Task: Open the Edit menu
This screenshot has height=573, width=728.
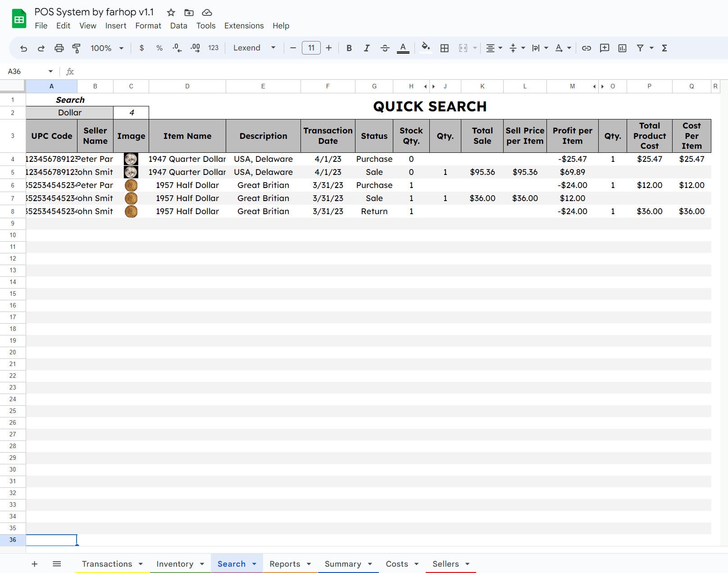Action: (63, 26)
